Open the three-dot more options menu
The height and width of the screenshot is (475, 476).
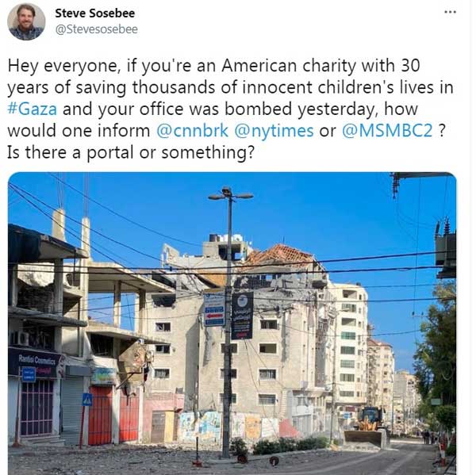pos(450,12)
